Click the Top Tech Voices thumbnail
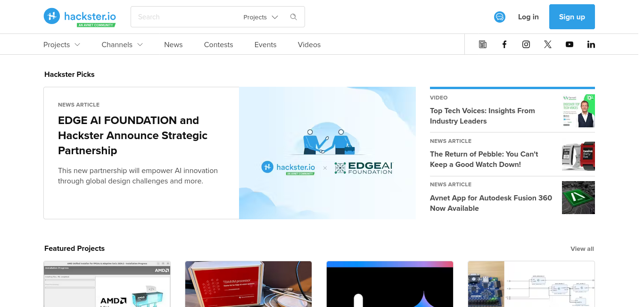 (x=578, y=111)
